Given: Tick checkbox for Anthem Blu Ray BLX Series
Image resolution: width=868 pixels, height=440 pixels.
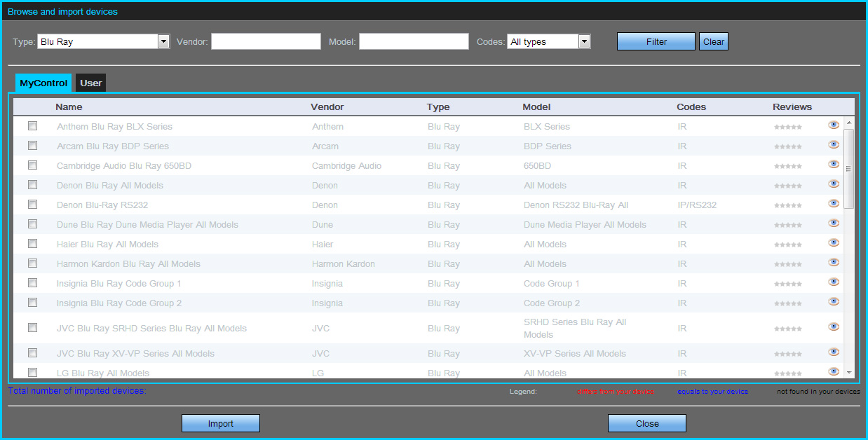Looking at the screenshot, I should (x=32, y=126).
